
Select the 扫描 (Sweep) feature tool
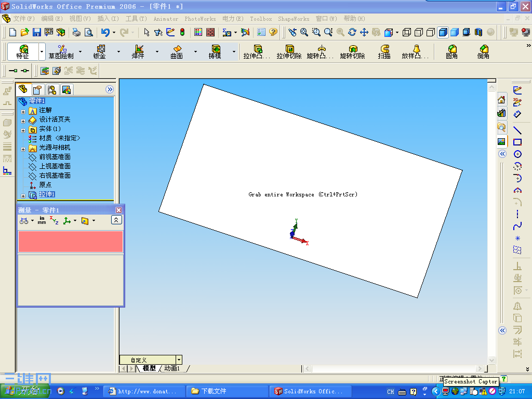[x=384, y=52]
